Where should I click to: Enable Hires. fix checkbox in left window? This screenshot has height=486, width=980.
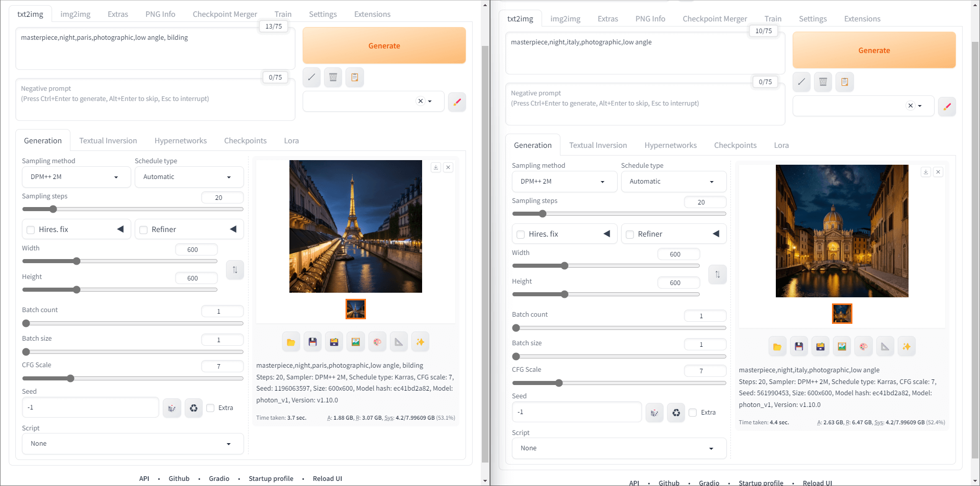click(x=31, y=230)
